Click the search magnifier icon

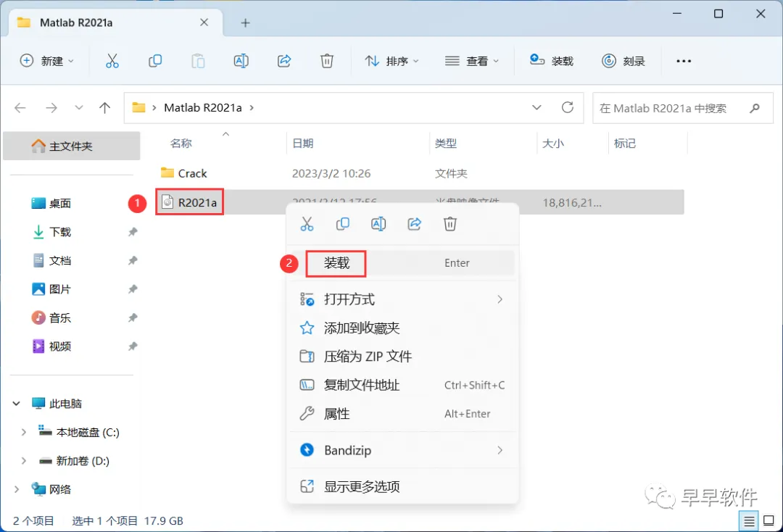[755, 108]
